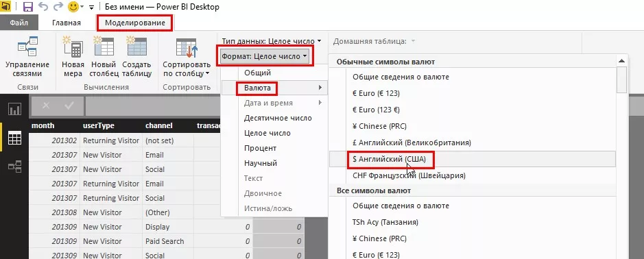Click the smiley feedback icon
This screenshot has width=644, height=259.
click(x=73, y=7)
